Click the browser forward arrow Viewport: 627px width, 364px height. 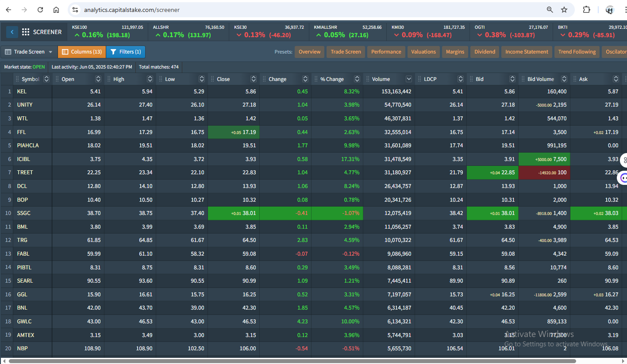coord(24,9)
